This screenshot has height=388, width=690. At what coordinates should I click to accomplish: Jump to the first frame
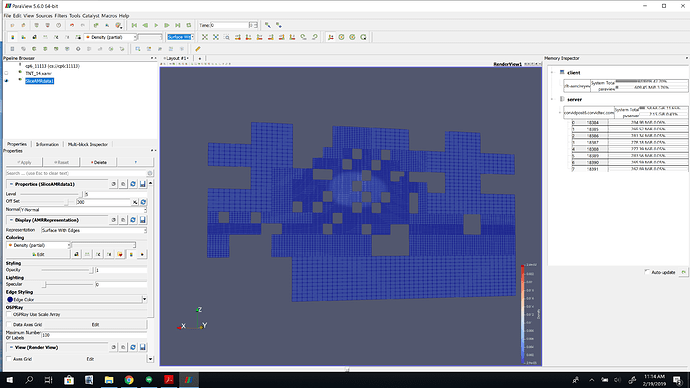[134, 26]
